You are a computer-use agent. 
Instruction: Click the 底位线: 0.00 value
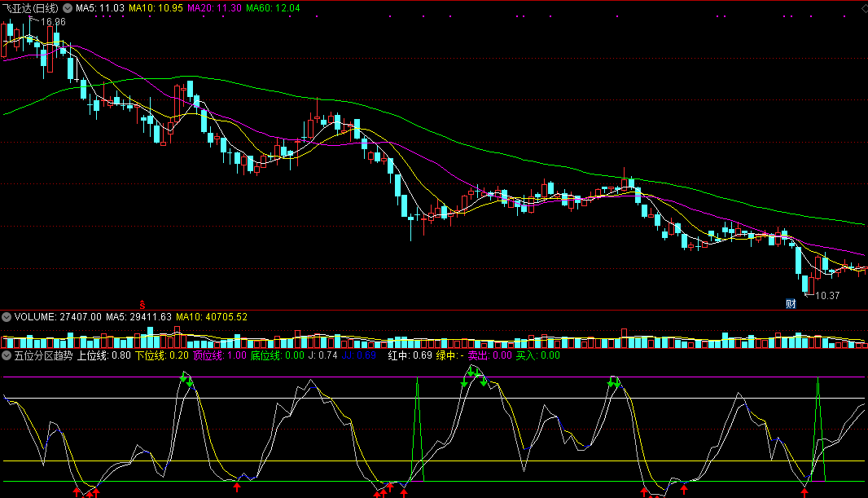pyautogui.click(x=278, y=355)
